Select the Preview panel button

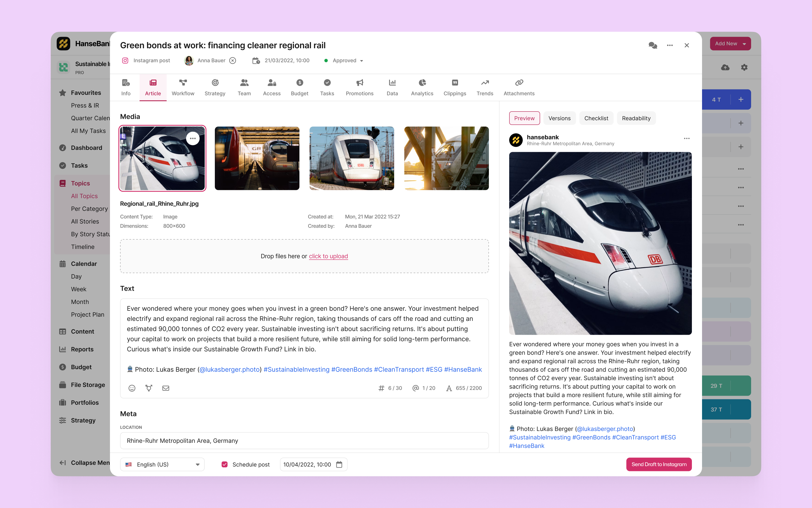coord(524,118)
